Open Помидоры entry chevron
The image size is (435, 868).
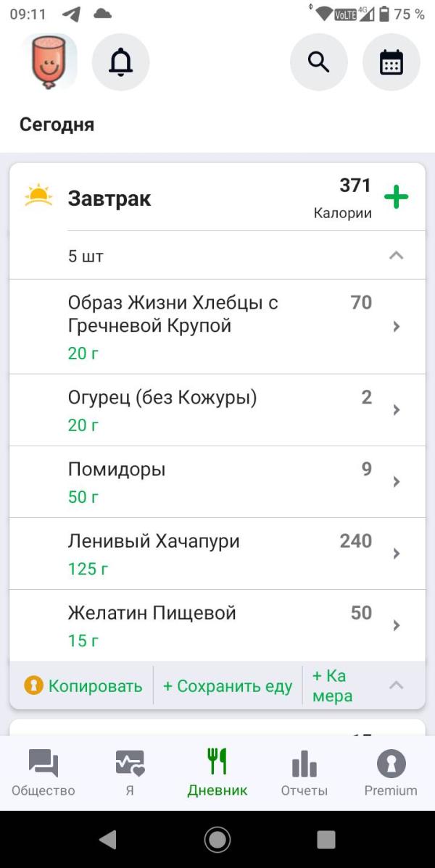396,482
